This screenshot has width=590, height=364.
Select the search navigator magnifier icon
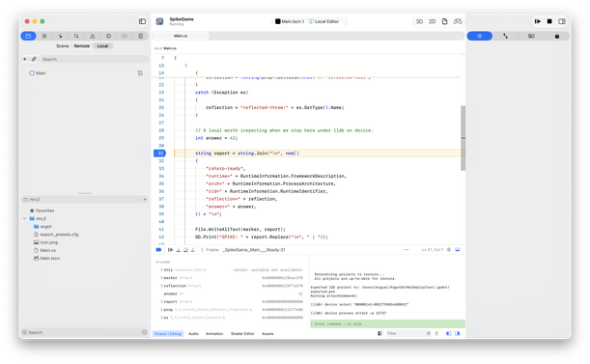(76, 36)
